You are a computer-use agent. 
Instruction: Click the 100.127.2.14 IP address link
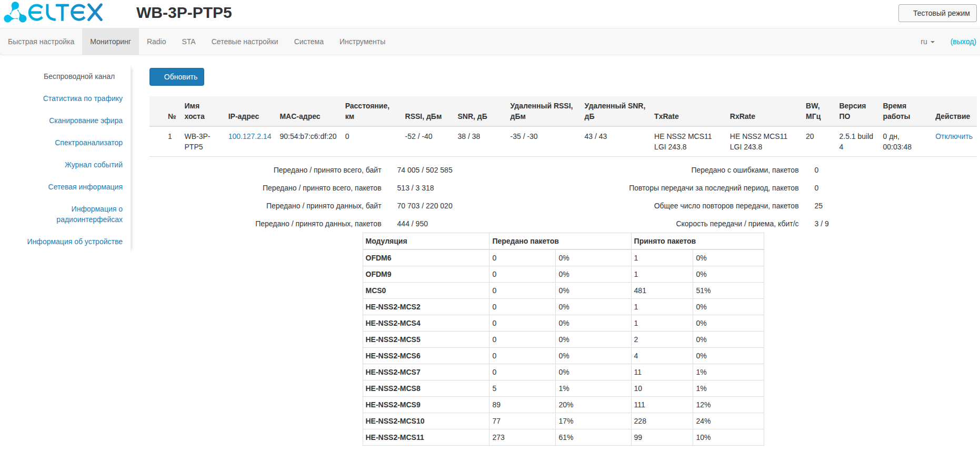(x=249, y=137)
